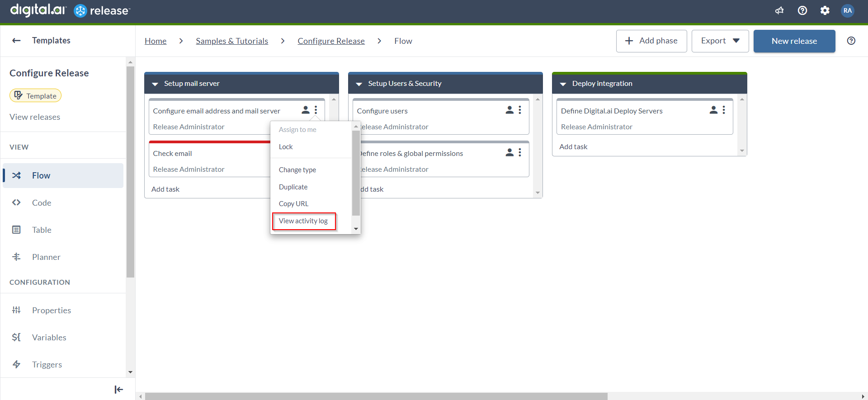
Task: Open Samples & Tutorials breadcrumb
Action: pyautogui.click(x=232, y=41)
